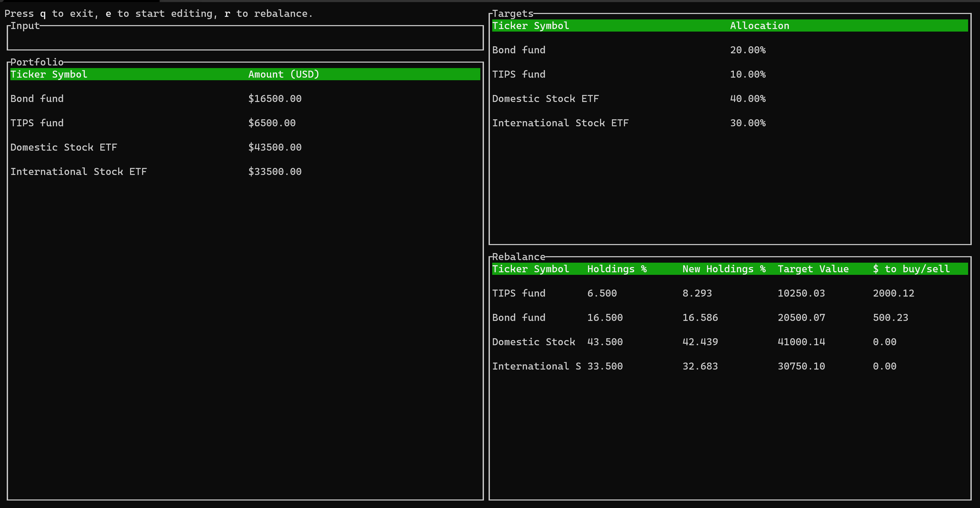Click Domestic Stock row in Rebalance
Screen dimensions: 980x508
click(533, 342)
